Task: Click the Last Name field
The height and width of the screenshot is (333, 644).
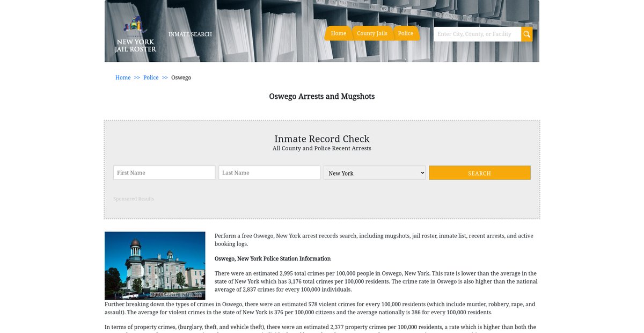Action: [x=269, y=173]
